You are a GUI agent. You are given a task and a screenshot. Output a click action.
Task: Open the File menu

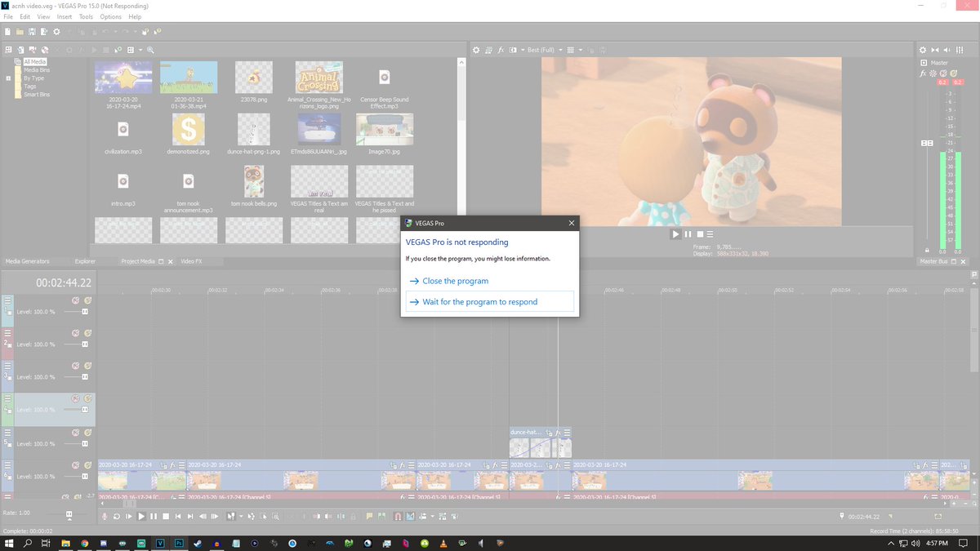tap(8, 16)
